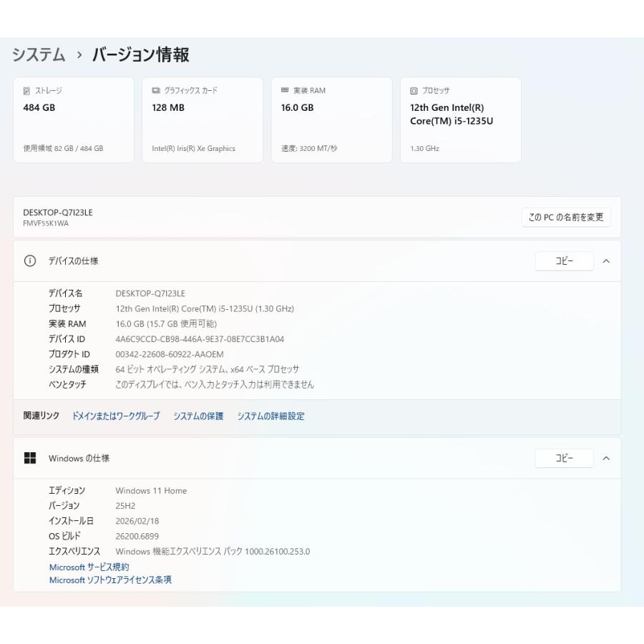Screen dimensions: 644x644
Task: Open the システムの保護 link
Action: tap(198, 416)
